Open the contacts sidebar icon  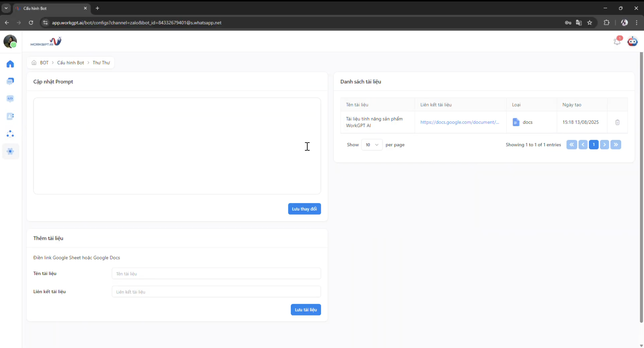(x=10, y=116)
